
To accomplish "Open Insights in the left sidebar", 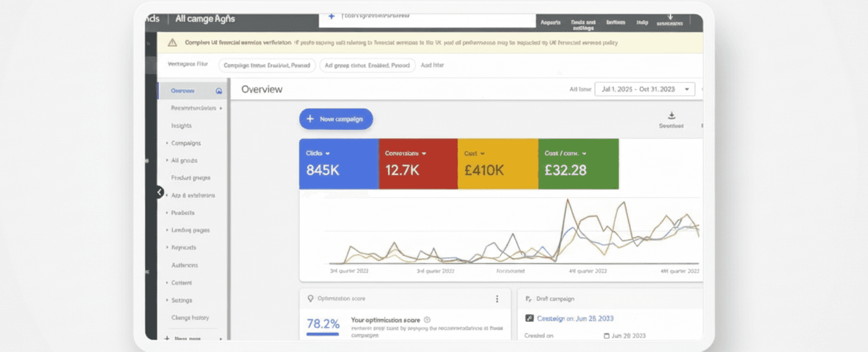I will click(181, 126).
